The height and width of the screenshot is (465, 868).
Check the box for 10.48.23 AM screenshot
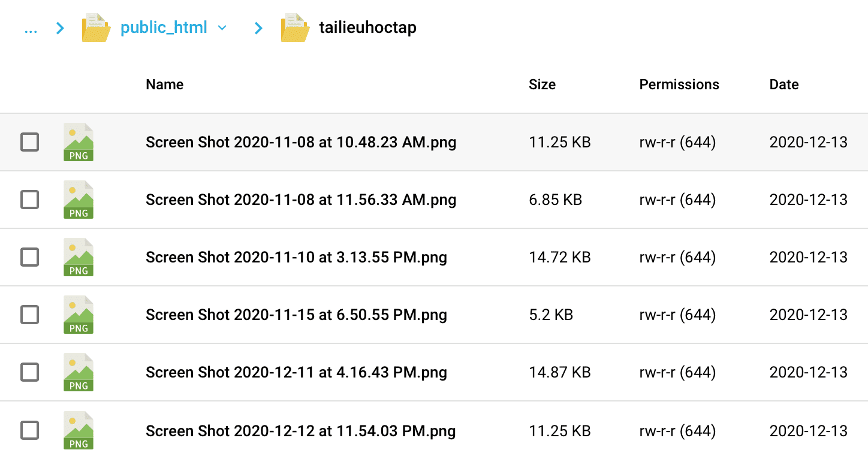[30, 143]
